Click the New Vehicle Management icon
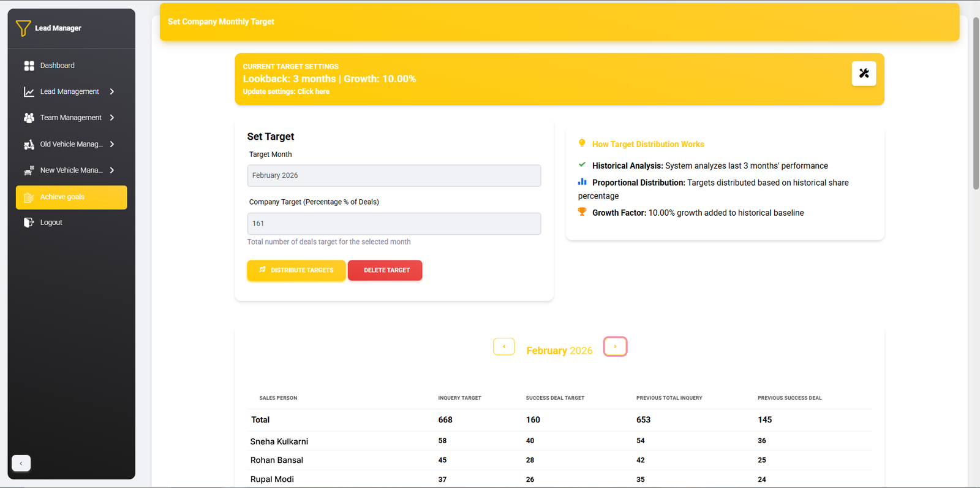The height and width of the screenshot is (488, 980). point(29,170)
